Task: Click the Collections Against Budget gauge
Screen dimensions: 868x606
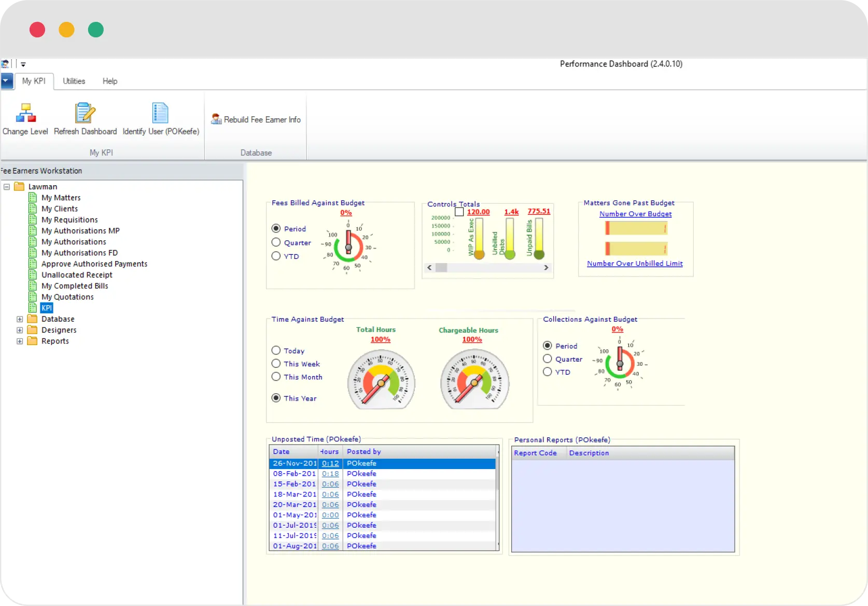Action: (x=620, y=363)
